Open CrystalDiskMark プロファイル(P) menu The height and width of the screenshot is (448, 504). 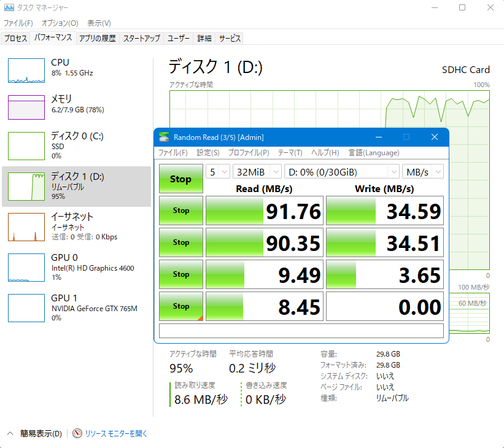tap(249, 153)
